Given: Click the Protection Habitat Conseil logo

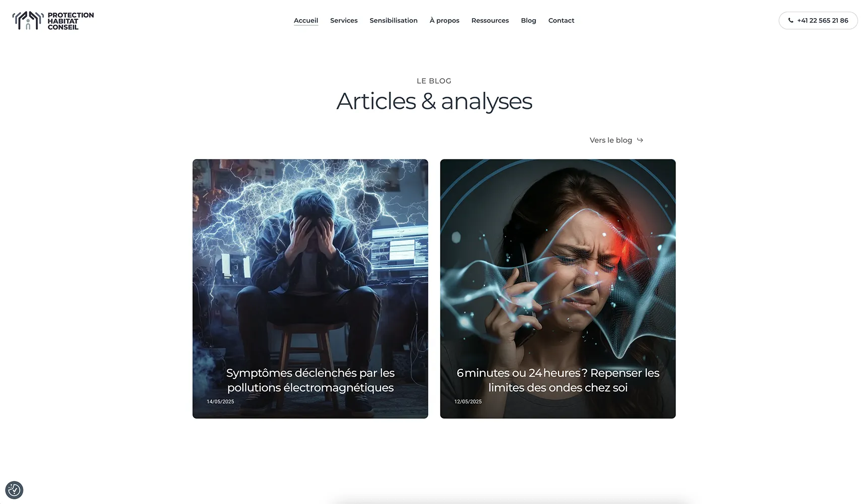Looking at the screenshot, I should (x=53, y=21).
